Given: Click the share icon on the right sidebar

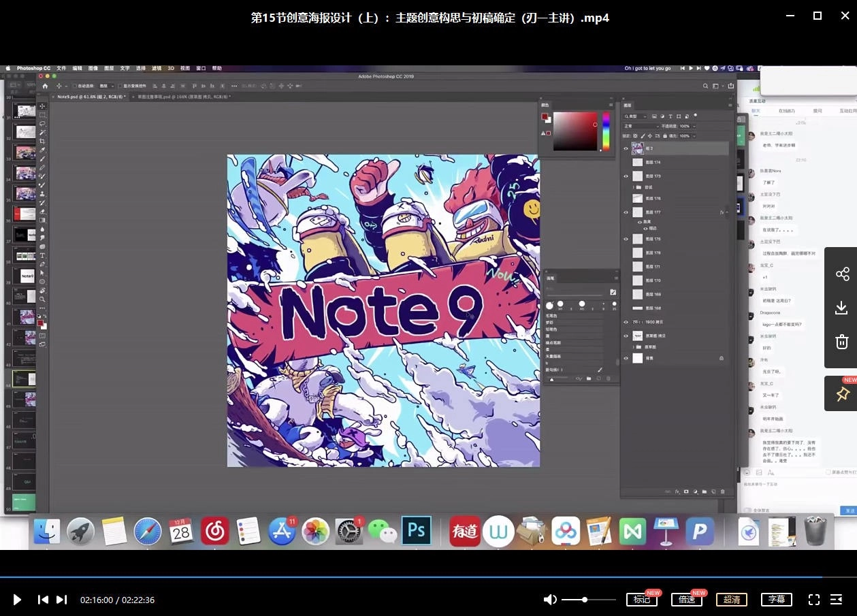Looking at the screenshot, I should (x=842, y=274).
